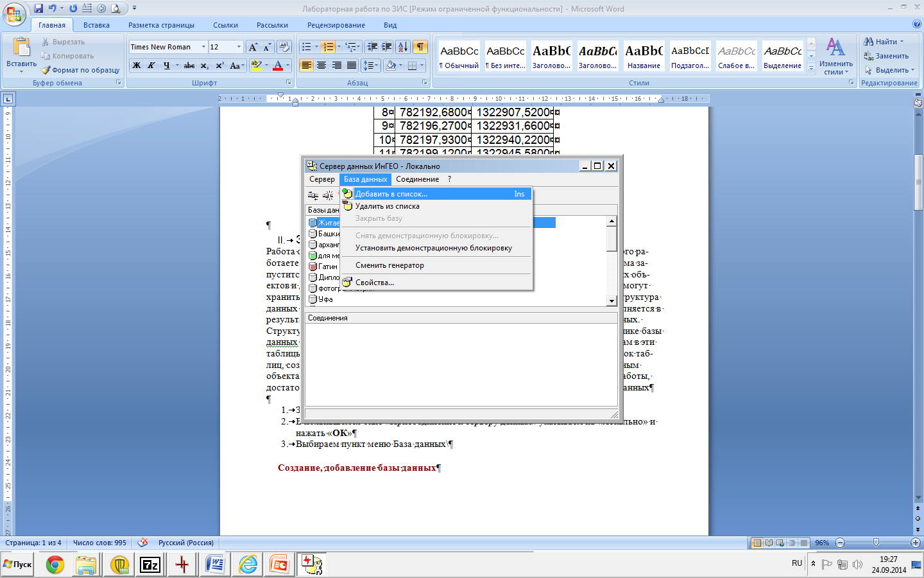Image resolution: width=924 pixels, height=578 pixels.
Task: Select Добавить в список menu entry
Action: pyautogui.click(x=436, y=194)
